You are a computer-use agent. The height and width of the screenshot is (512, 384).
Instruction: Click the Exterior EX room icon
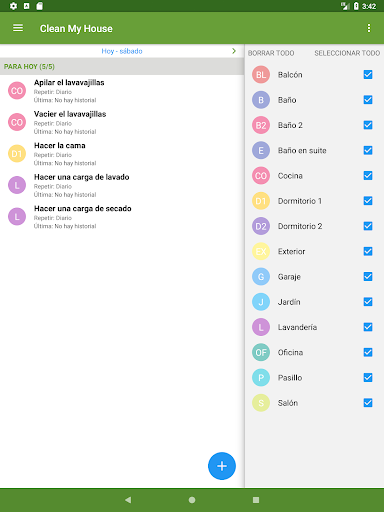(261, 251)
